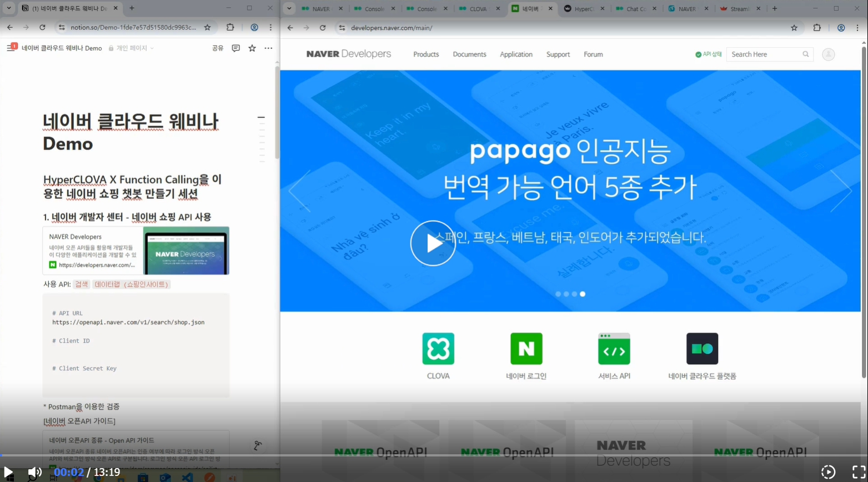This screenshot has height=482, width=868.
Task: Select the first carousel indicator dot
Action: [x=558, y=294]
